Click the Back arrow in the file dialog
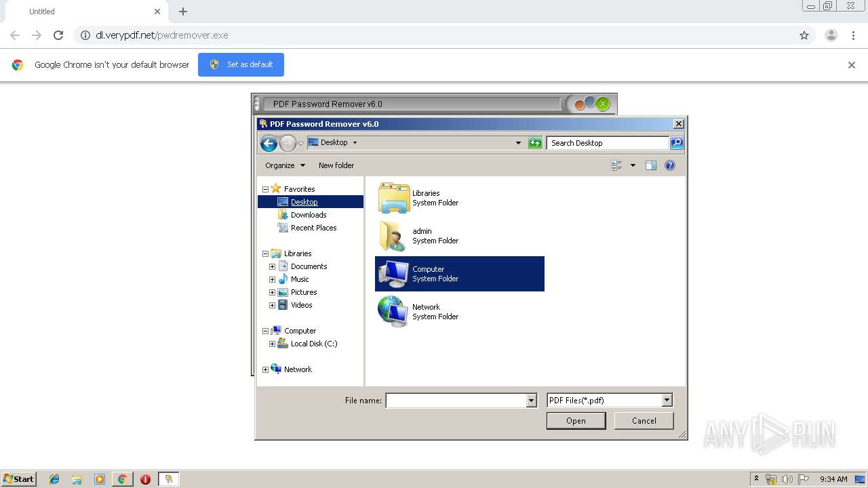 (269, 143)
